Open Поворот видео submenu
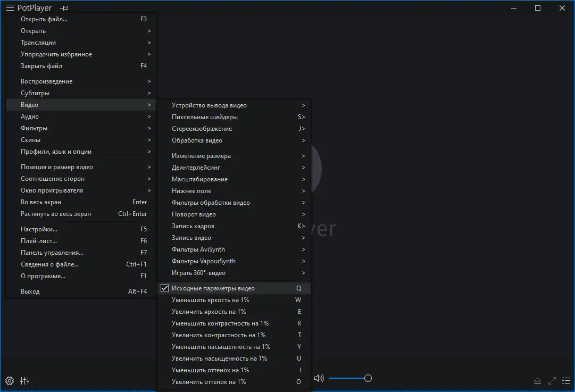Image resolution: width=575 pixels, height=392 pixels. coord(234,214)
